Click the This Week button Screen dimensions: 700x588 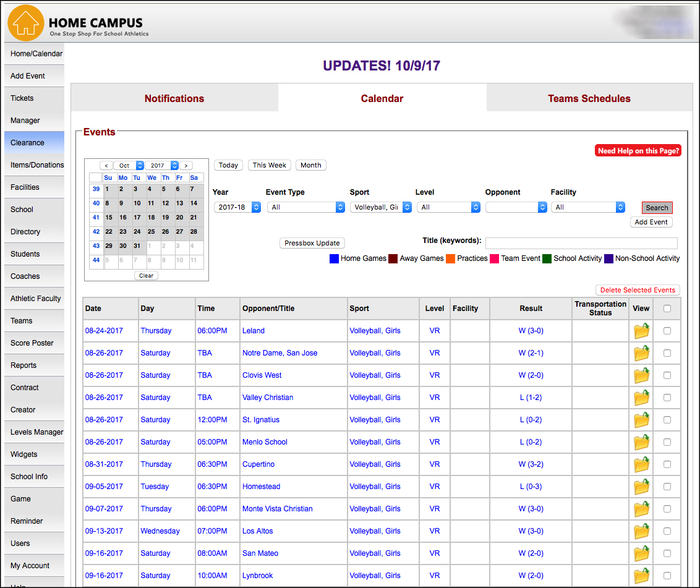click(269, 165)
